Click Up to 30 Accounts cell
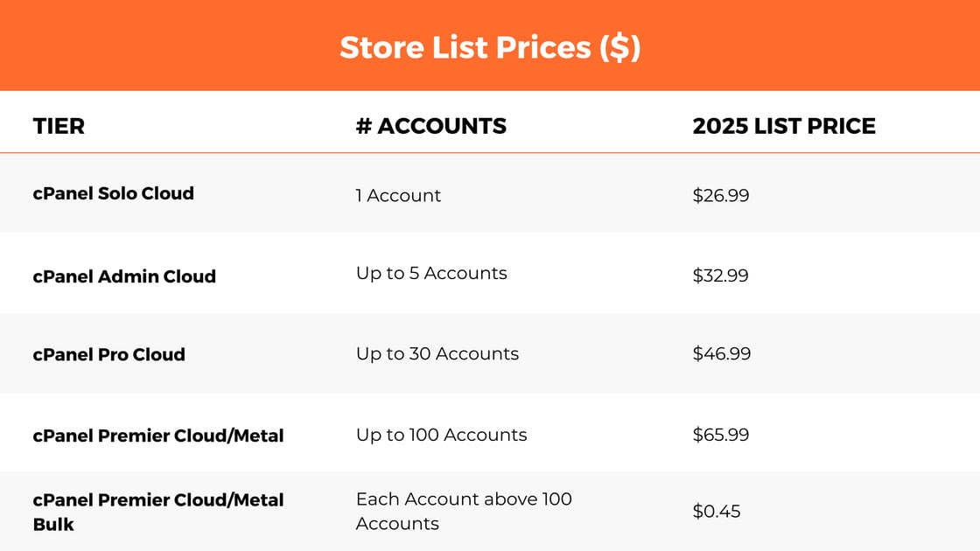The width and height of the screenshot is (980, 551). (437, 353)
